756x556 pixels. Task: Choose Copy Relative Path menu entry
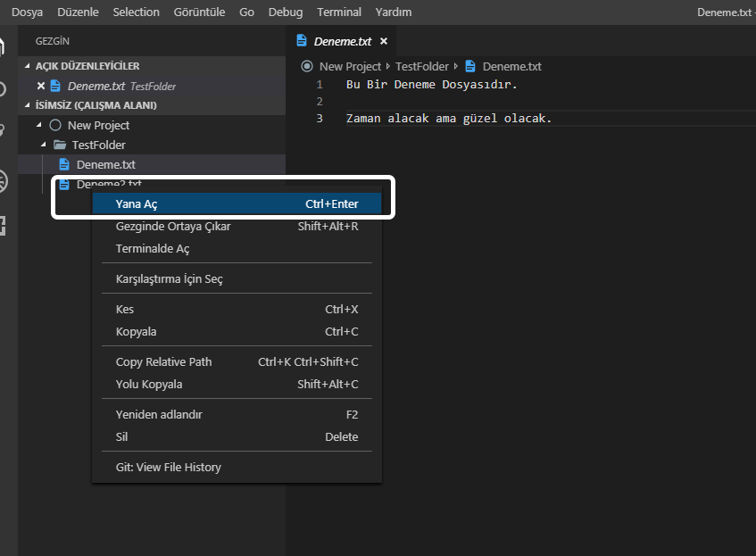(x=237, y=361)
